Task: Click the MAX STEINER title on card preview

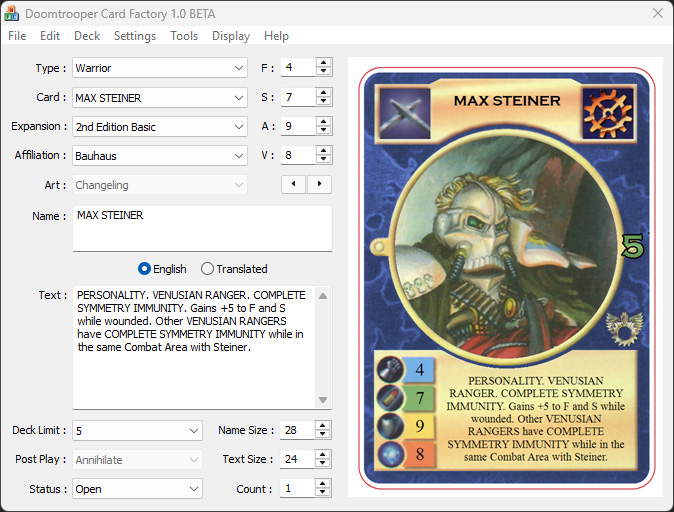Action: [507, 101]
